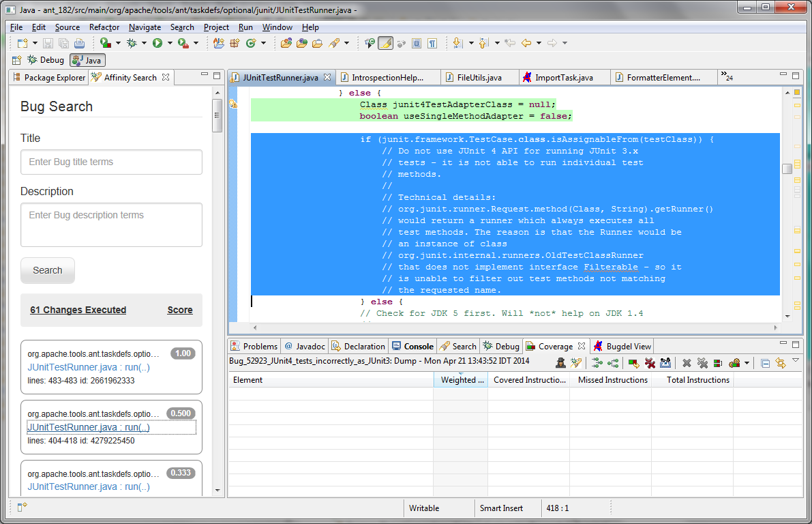Open the Project menu
Viewport: 812px width, 524px height.
[216, 27]
